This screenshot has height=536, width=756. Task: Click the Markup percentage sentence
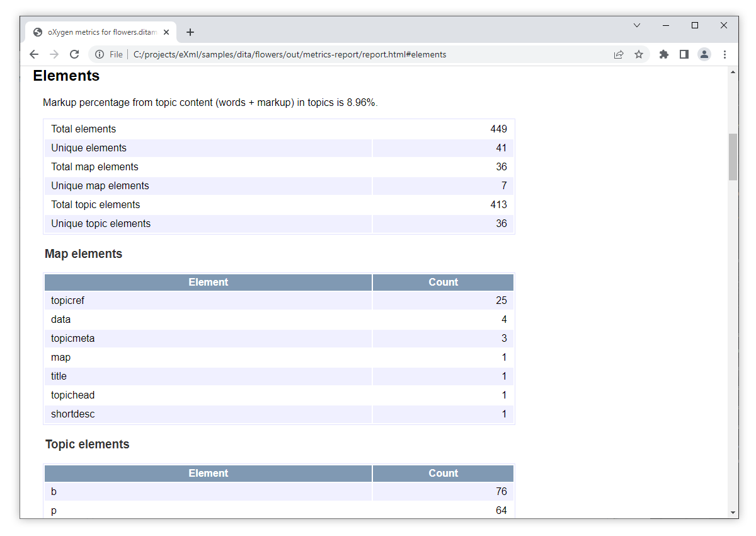[x=210, y=103]
